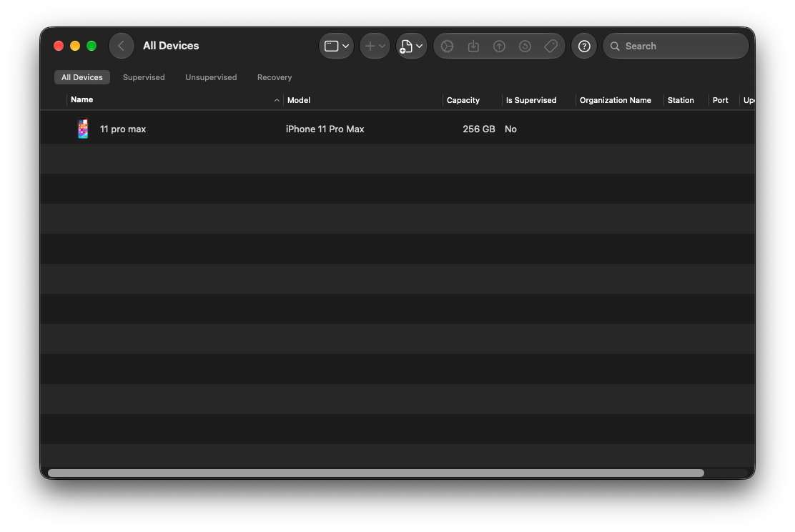The height and width of the screenshot is (532, 795).
Task: Switch to the Recovery filter tab
Action: tap(275, 77)
